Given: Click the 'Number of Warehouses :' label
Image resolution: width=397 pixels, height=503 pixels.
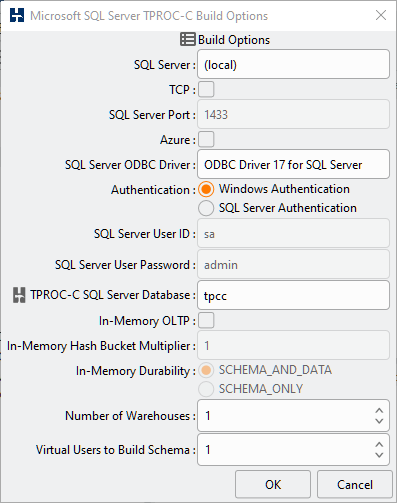Looking at the screenshot, I should point(130,416).
